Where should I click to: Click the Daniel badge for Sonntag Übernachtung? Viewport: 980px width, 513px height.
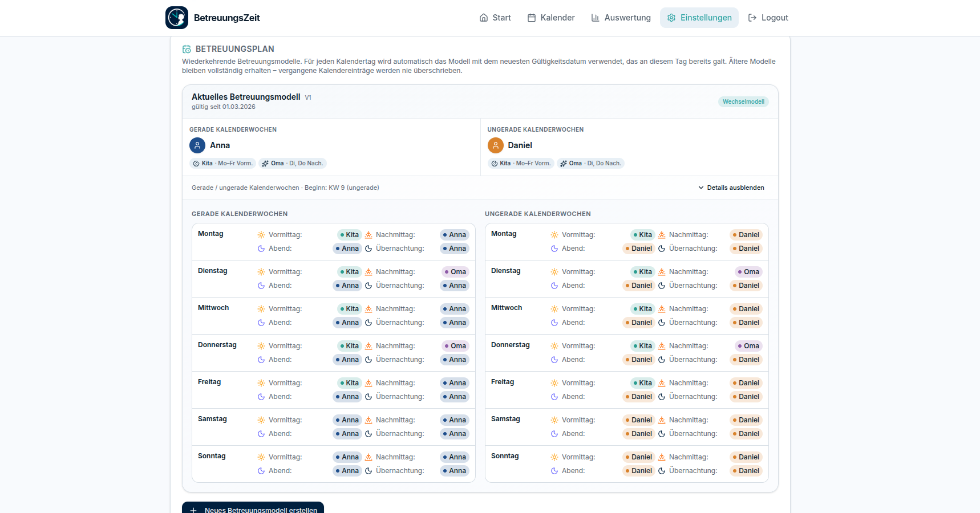pyautogui.click(x=746, y=471)
